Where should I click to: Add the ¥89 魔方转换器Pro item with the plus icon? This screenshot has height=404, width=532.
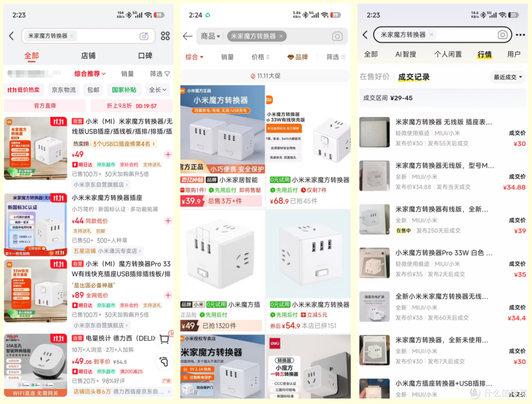(168, 295)
